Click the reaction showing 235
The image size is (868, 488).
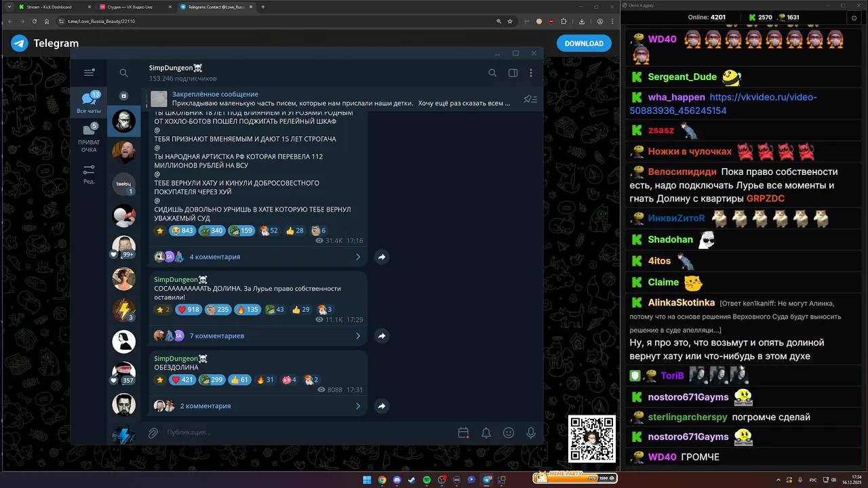pos(218,310)
